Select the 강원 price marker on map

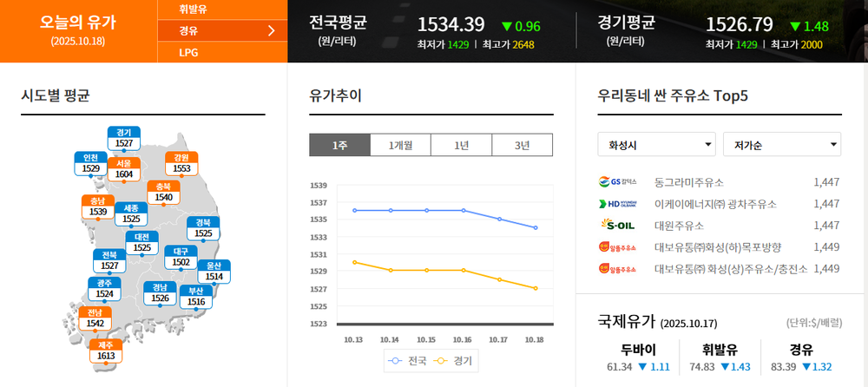tap(181, 163)
